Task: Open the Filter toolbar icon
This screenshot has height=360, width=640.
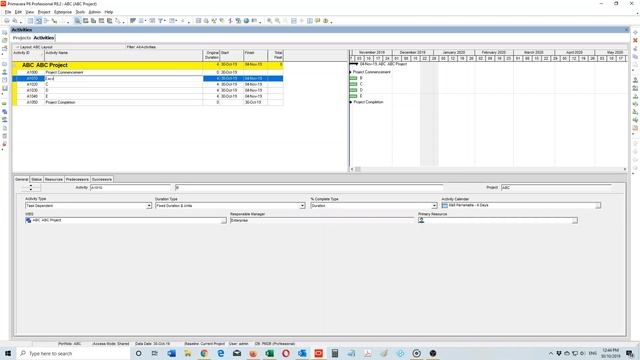Action: pyautogui.click(x=161, y=21)
